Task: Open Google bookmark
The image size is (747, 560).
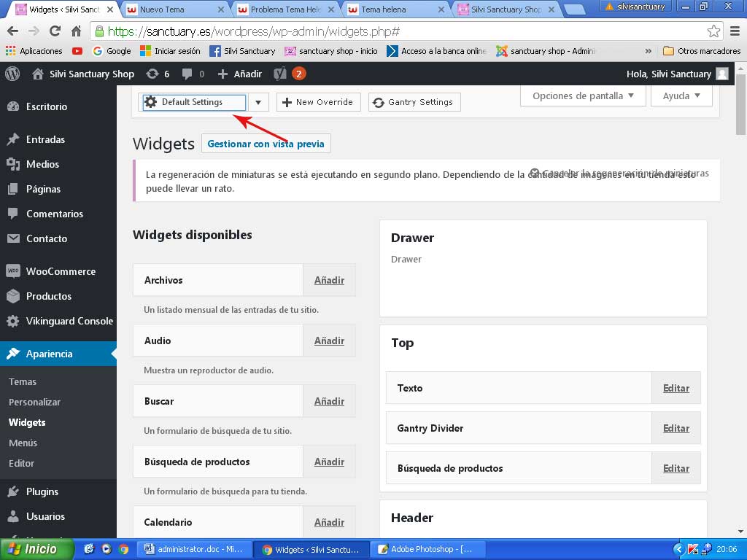Action: click(112, 51)
